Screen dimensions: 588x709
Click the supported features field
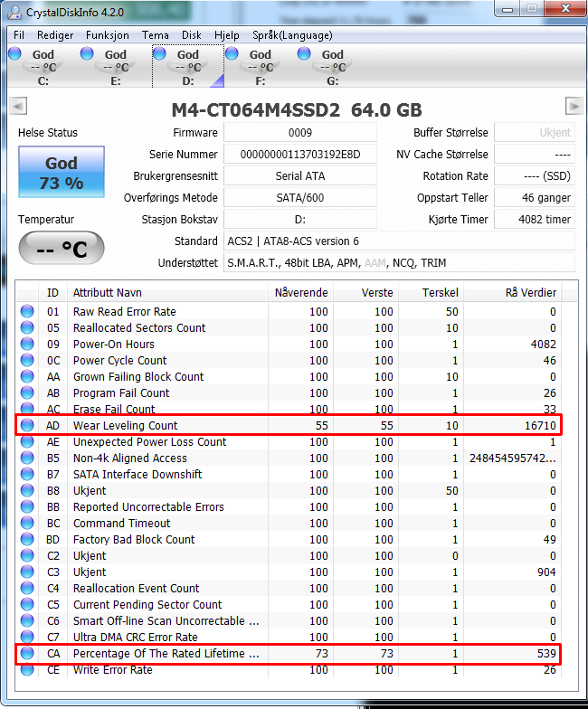coord(400,262)
